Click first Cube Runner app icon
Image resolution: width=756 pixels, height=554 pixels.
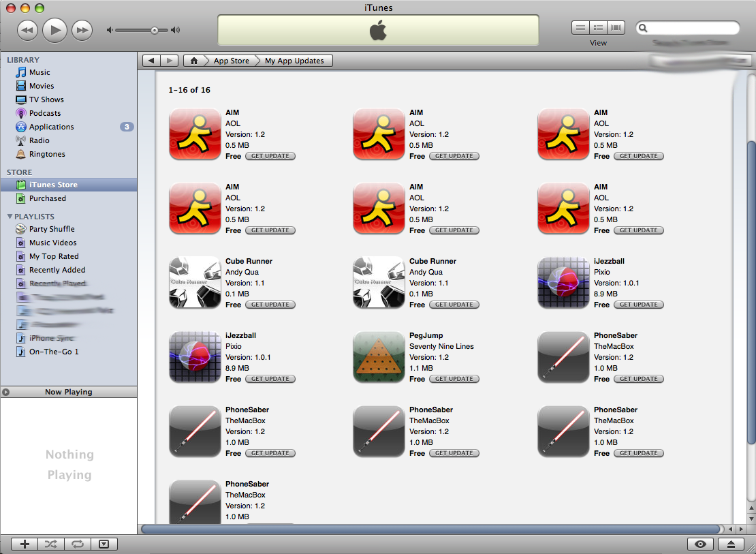(x=195, y=283)
